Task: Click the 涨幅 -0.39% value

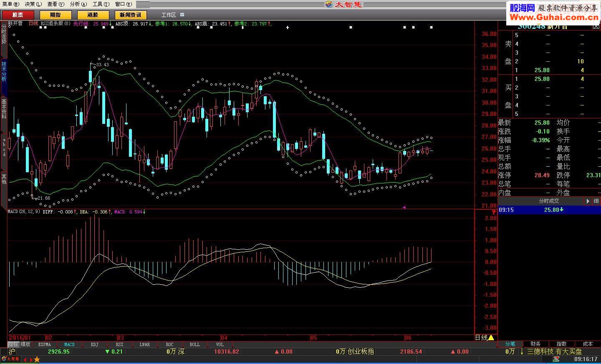Action: click(540, 140)
